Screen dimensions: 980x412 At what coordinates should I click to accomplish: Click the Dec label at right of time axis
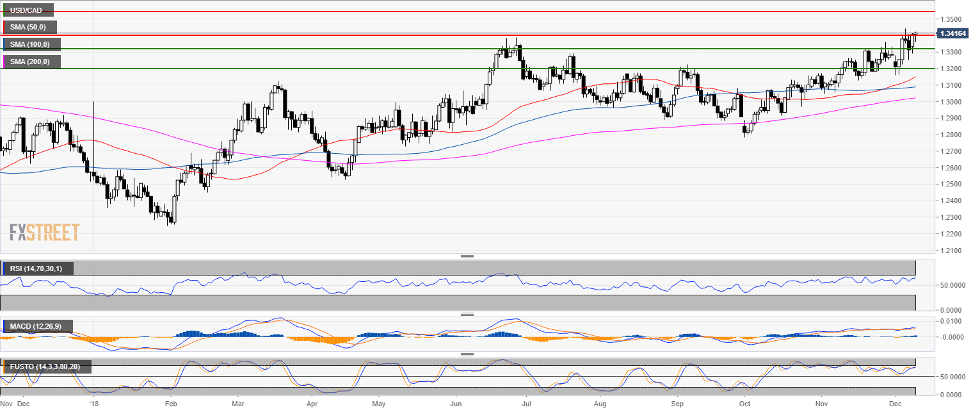click(x=896, y=404)
